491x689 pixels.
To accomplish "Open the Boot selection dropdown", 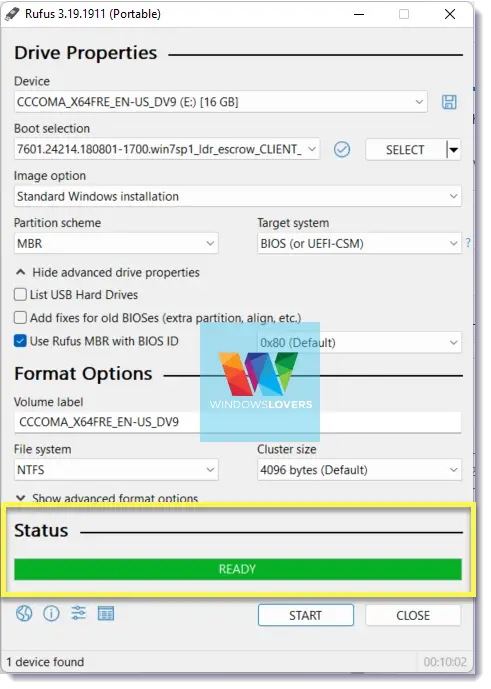I will (169, 151).
